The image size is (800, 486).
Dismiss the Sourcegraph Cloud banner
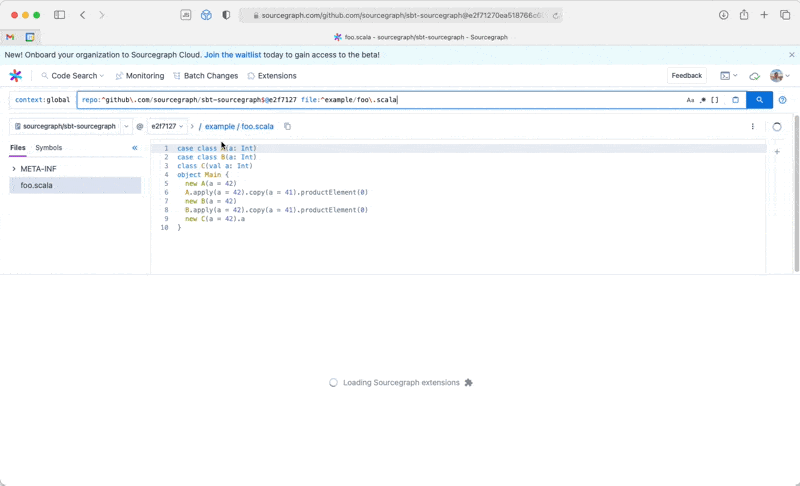click(791, 55)
